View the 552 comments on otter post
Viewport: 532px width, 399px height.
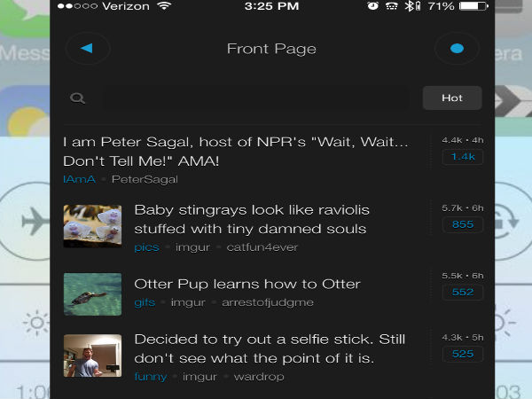[462, 292]
